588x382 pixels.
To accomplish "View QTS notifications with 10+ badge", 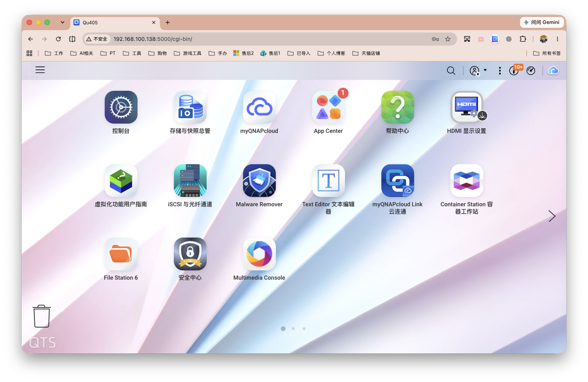I will click(x=515, y=70).
